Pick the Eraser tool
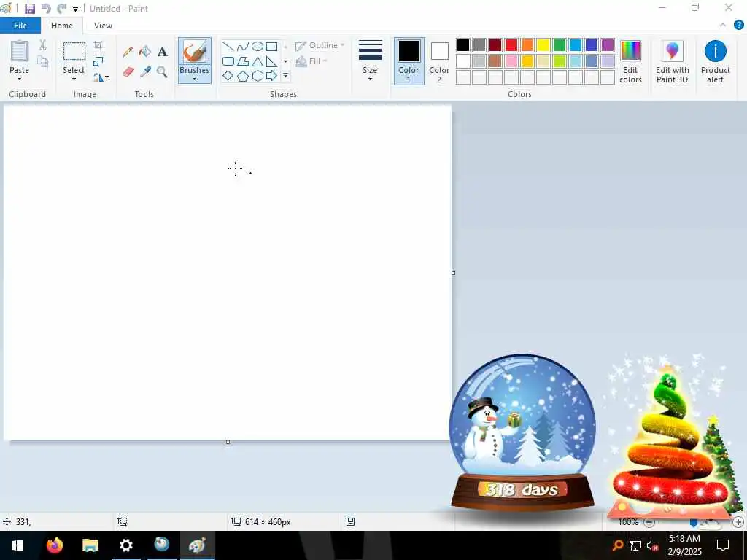Screen dimensions: 747x560 pos(128,72)
